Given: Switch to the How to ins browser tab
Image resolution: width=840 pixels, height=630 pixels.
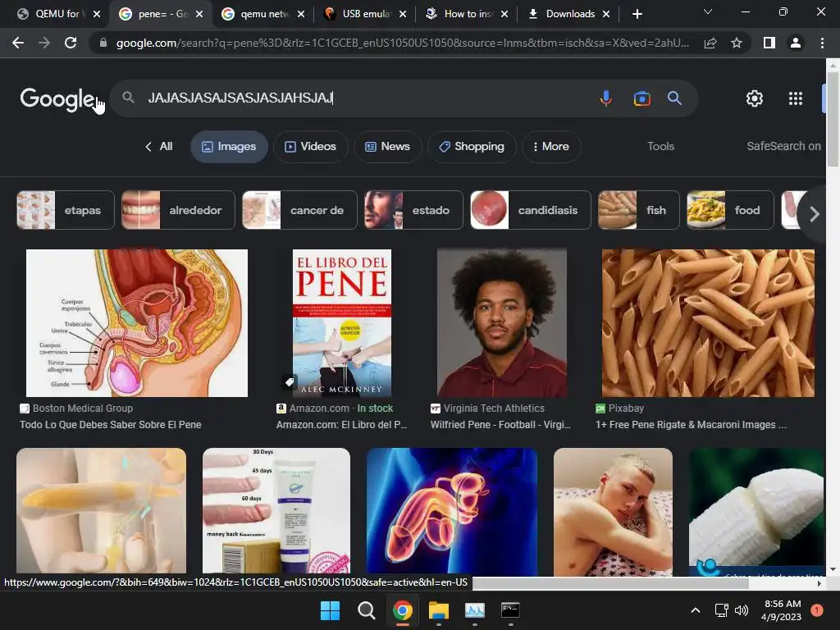Looking at the screenshot, I should (x=468, y=14).
